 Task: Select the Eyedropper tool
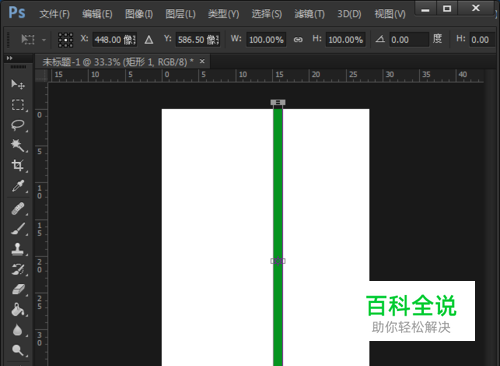[18, 186]
